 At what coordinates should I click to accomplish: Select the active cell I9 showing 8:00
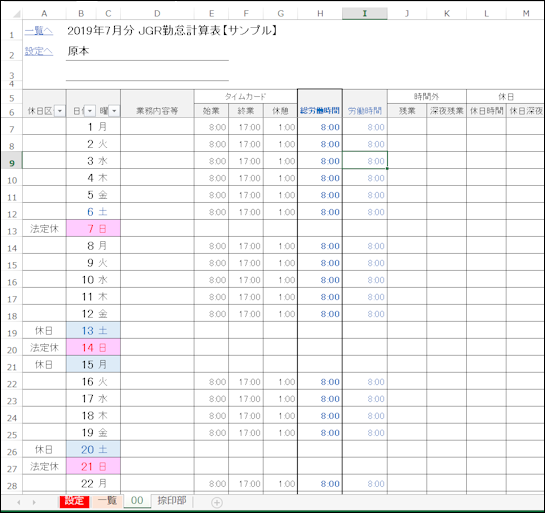(x=365, y=161)
